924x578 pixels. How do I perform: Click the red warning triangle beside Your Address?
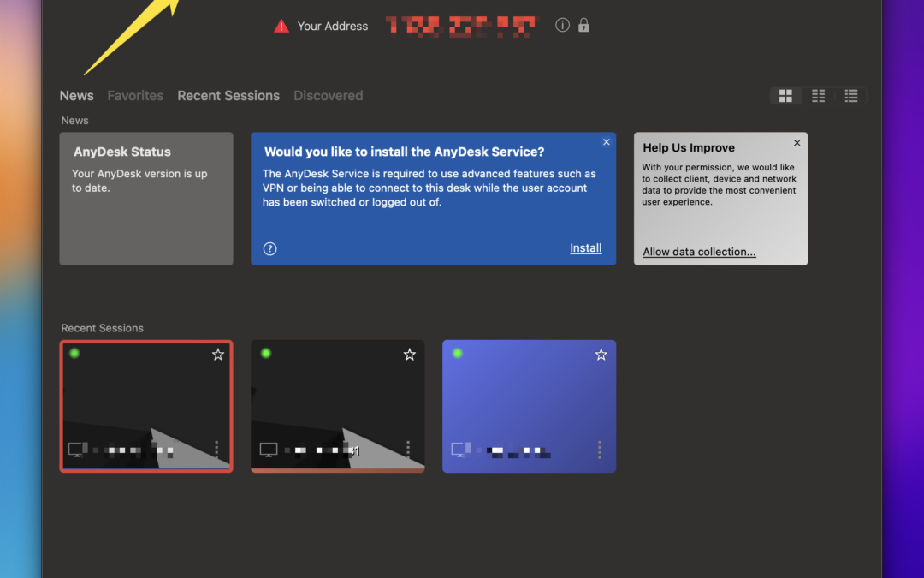(x=281, y=26)
